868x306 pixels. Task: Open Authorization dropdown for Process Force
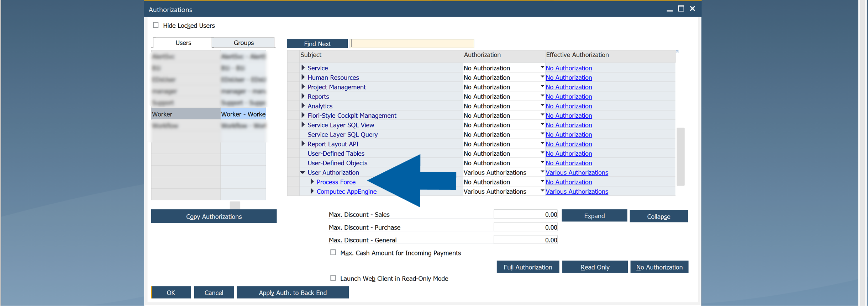pyautogui.click(x=542, y=181)
